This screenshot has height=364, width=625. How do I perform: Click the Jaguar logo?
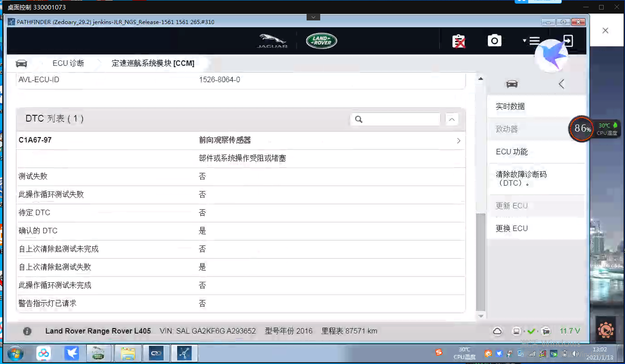pyautogui.click(x=272, y=41)
